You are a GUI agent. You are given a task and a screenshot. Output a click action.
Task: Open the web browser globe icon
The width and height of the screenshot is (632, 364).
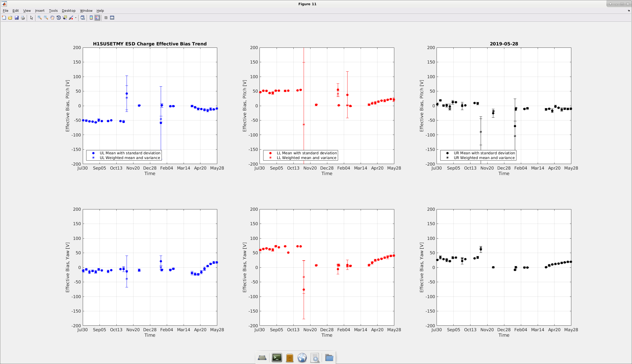click(x=302, y=358)
